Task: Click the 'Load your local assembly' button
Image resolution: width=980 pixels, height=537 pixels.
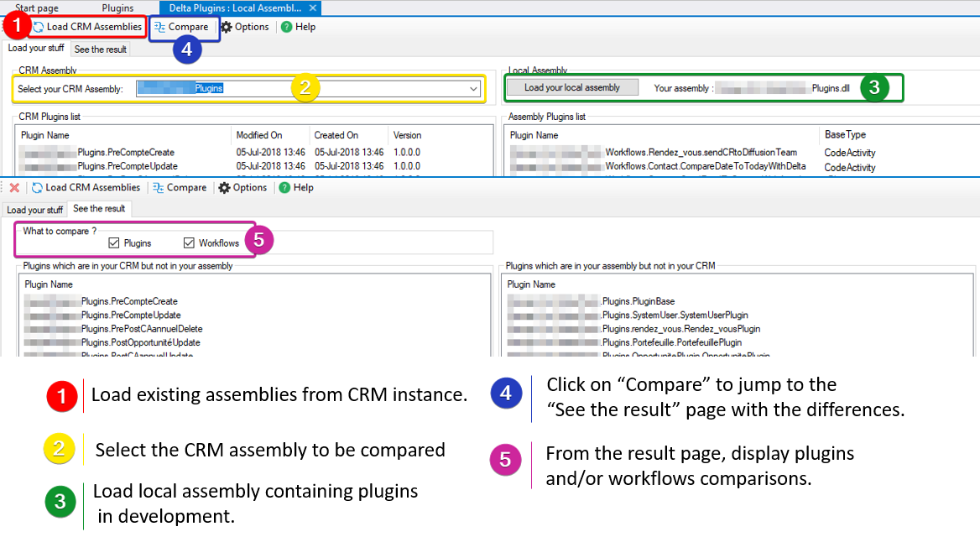Action: tap(572, 87)
